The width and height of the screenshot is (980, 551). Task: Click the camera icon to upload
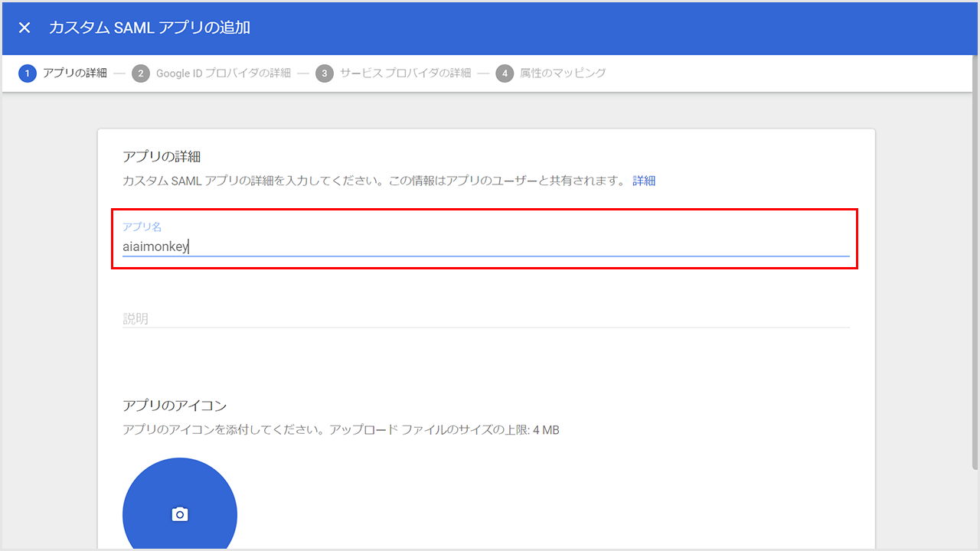pyautogui.click(x=180, y=514)
